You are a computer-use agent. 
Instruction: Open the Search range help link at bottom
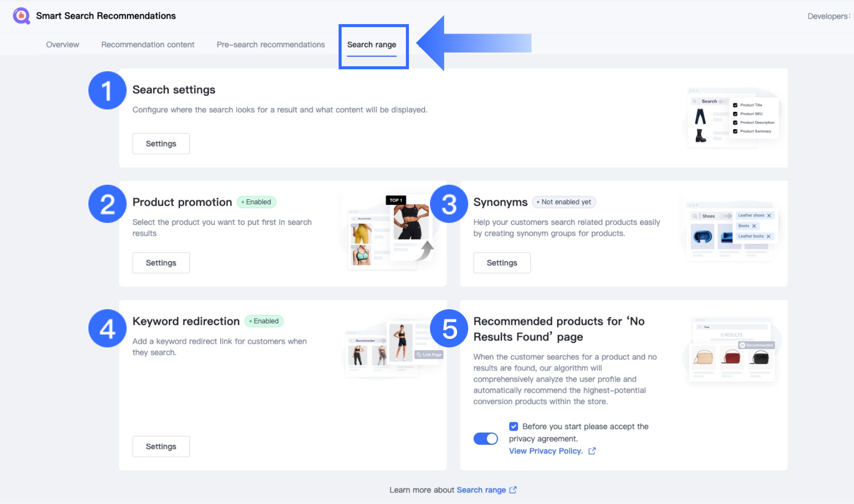coord(481,490)
